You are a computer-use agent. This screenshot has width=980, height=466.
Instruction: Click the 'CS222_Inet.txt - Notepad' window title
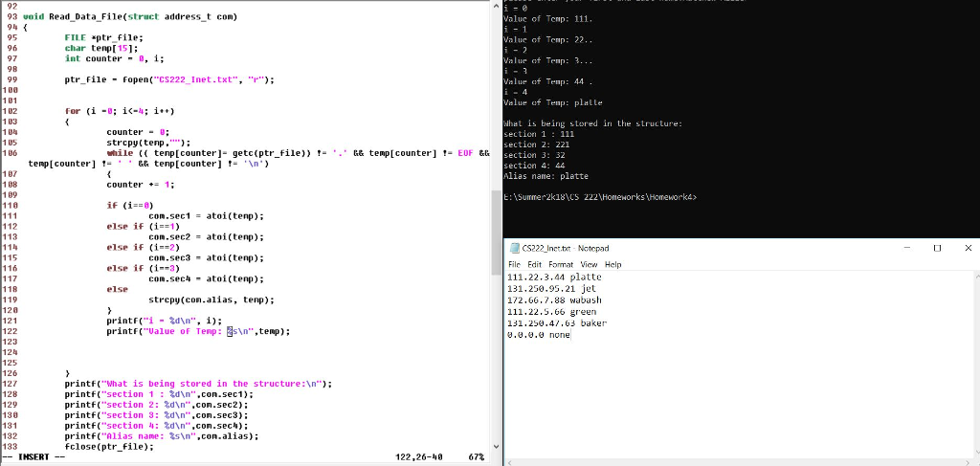tap(565, 248)
